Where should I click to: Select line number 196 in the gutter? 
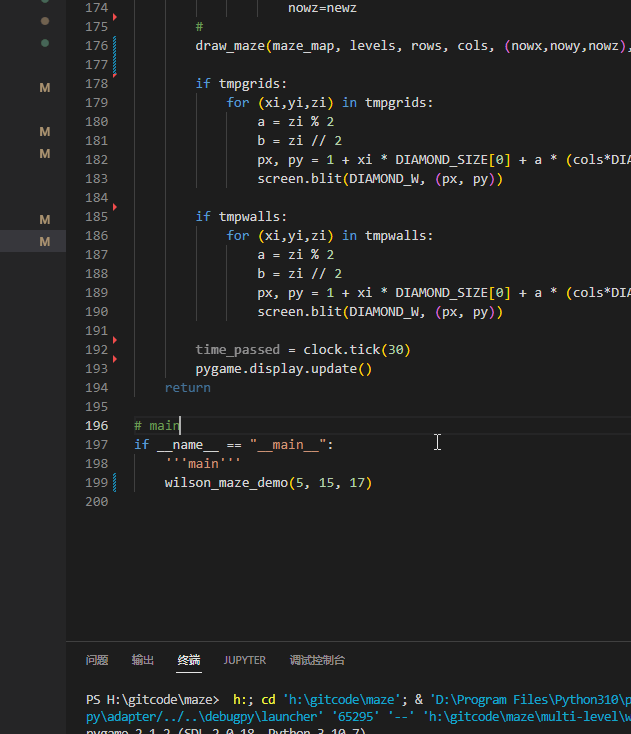97,426
